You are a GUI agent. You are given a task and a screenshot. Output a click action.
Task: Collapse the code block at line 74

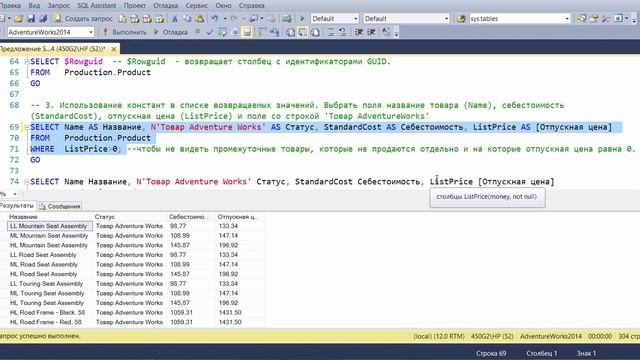[27, 182]
